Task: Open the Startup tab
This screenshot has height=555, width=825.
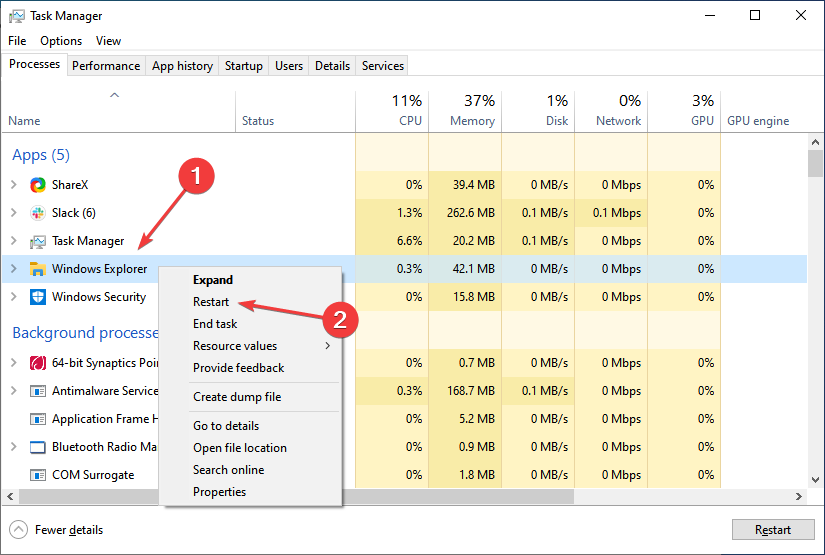Action: 244,66
